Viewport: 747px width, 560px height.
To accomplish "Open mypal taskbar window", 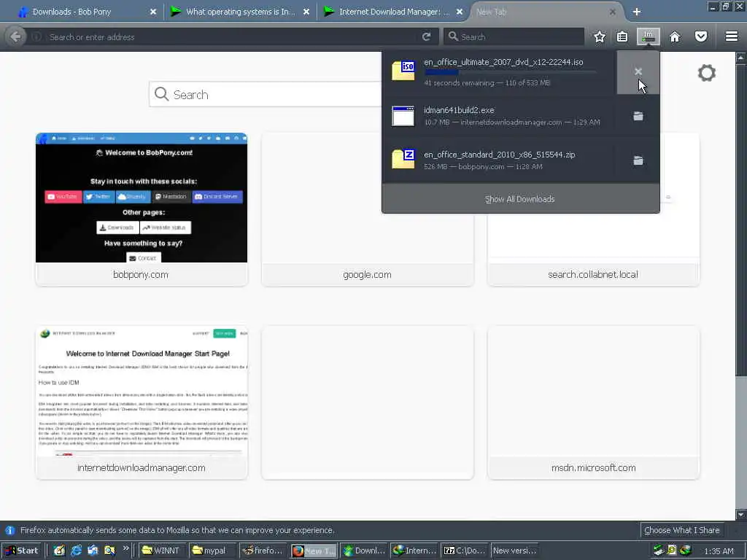I will coord(212,551).
